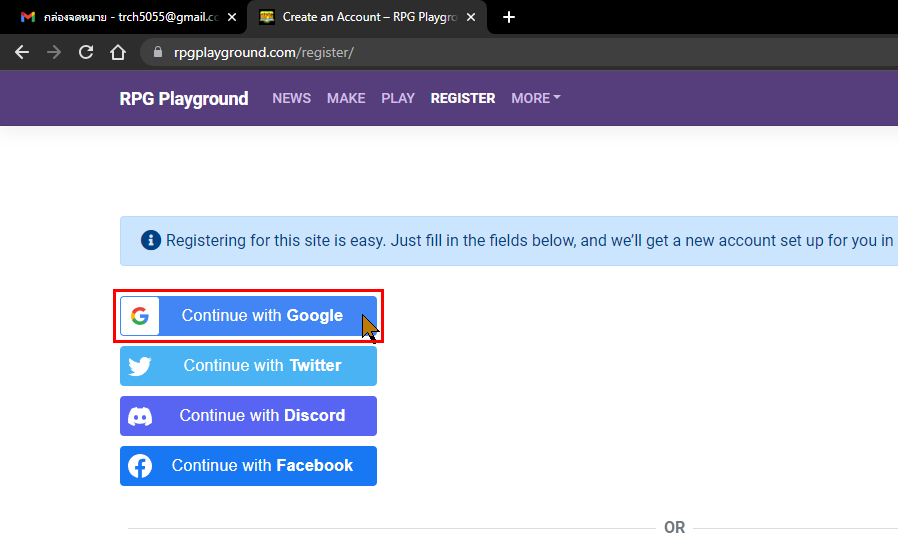Click the Facebook f logo icon

(140, 466)
